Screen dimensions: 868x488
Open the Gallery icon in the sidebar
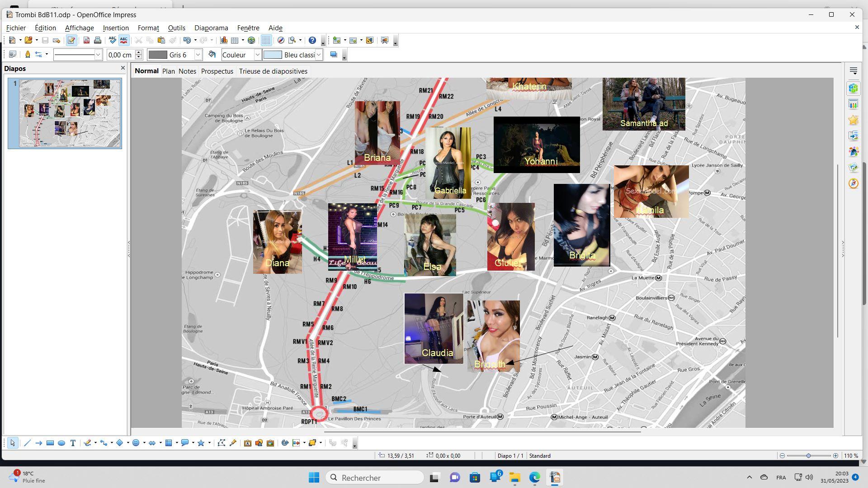click(x=853, y=167)
